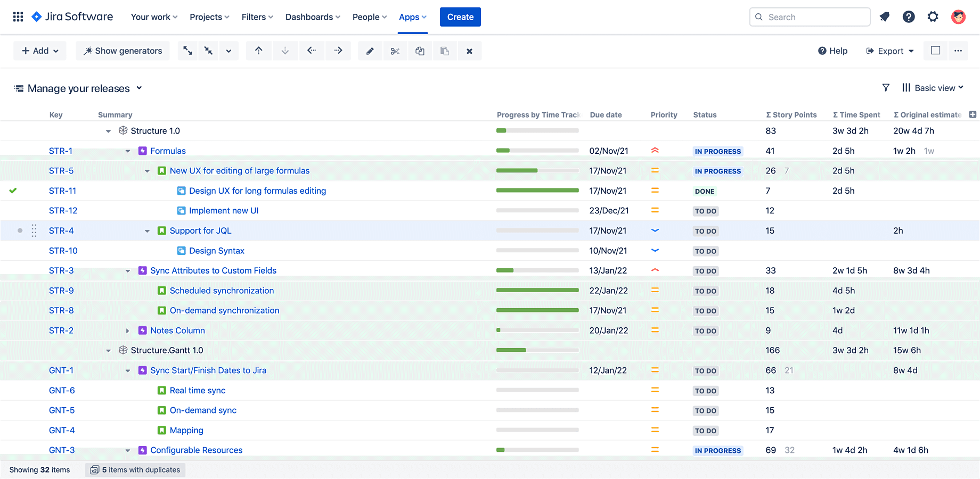This screenshot has height=479, width=980.
Task: Click the Formulas progress bar
Action: pyautogui.click(x=537, y=151)
